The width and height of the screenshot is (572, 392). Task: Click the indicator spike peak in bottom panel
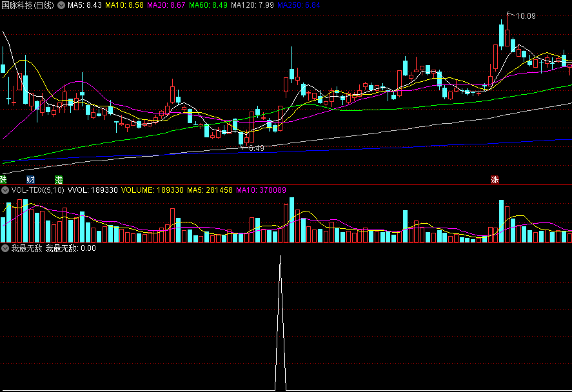[x=280, y=257]
